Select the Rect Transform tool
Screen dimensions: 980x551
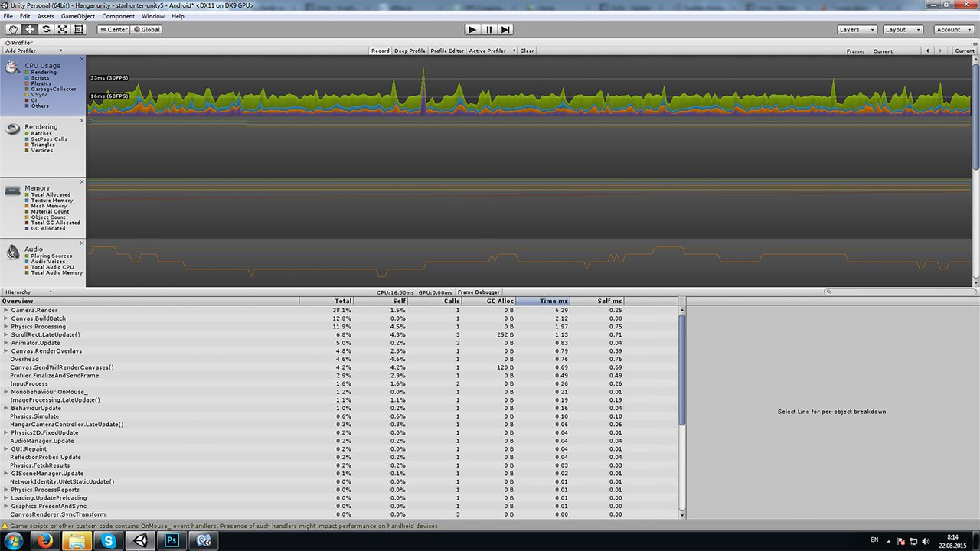79,29
